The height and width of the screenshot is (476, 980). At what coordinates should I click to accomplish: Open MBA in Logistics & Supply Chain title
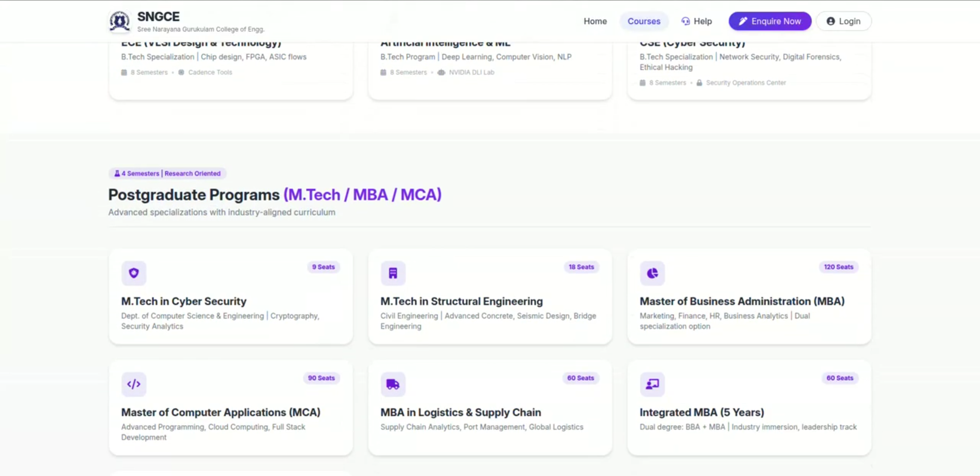tap(461, 412)
